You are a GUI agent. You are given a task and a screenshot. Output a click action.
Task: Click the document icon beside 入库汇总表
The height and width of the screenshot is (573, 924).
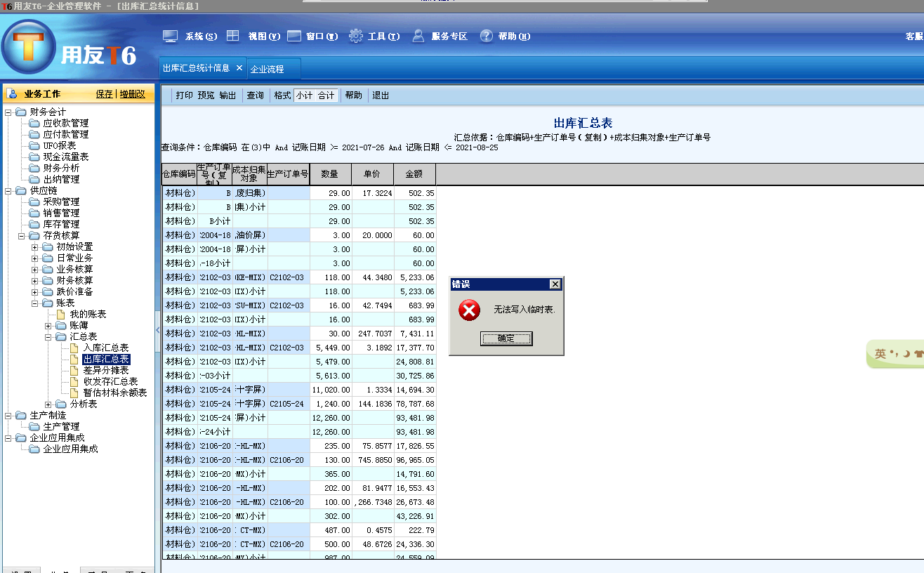point(74,348)
